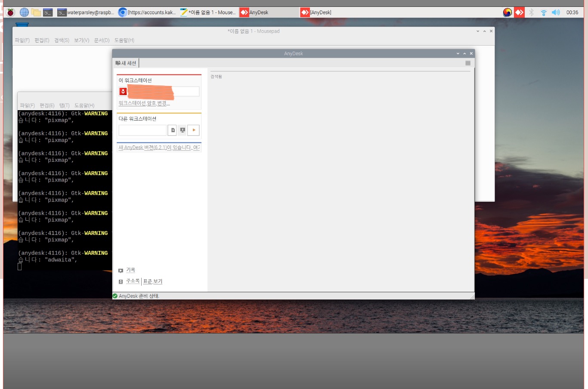588x389 pixels.
Task: Open terminal 파일(F) menu
Action: [x=27, y=105]
